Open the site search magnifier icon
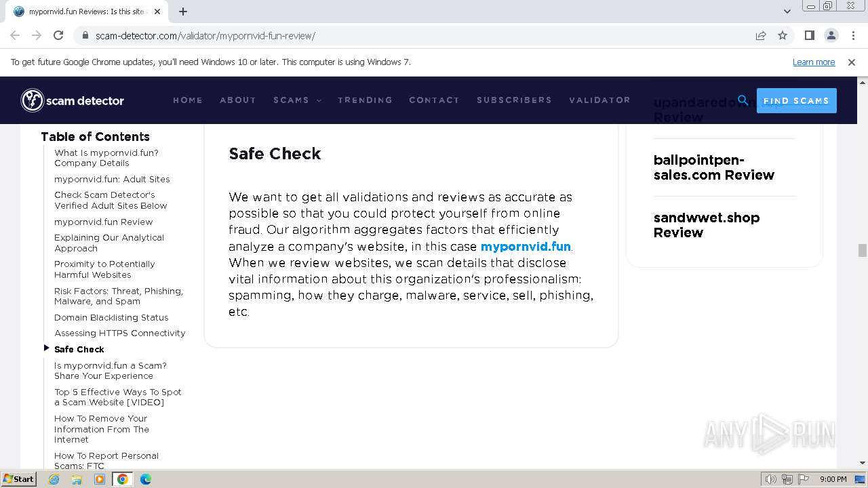 [743, 100]
